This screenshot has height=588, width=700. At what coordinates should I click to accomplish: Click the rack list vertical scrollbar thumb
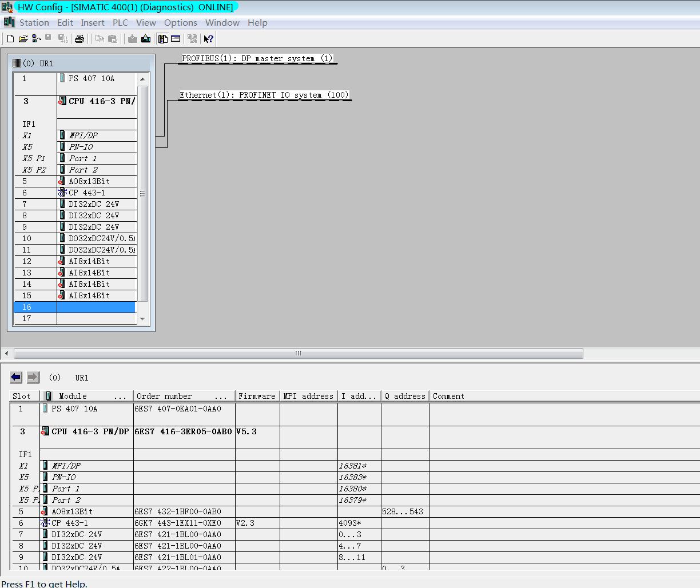143,193
